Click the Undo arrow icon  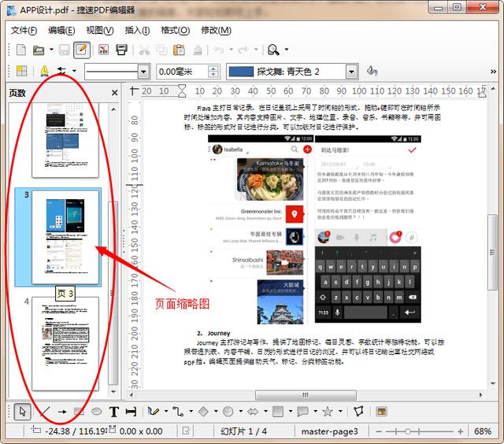click(219, 50)
